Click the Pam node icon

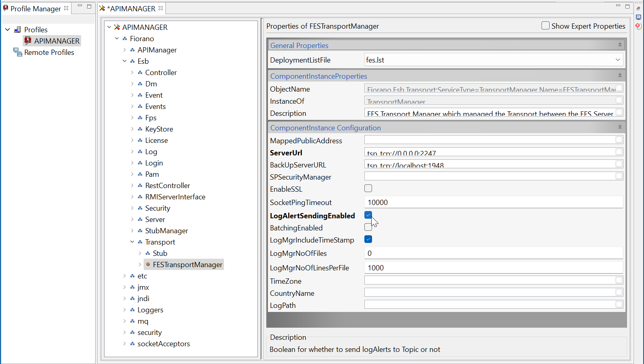(140, 174)
